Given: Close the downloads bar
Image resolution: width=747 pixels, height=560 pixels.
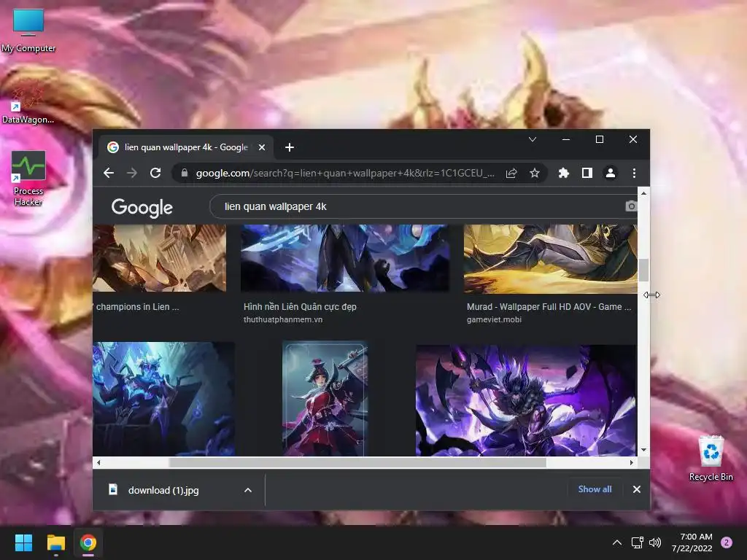Looking at the screenshot, I should pyautogui.click(x=636, y=489).
